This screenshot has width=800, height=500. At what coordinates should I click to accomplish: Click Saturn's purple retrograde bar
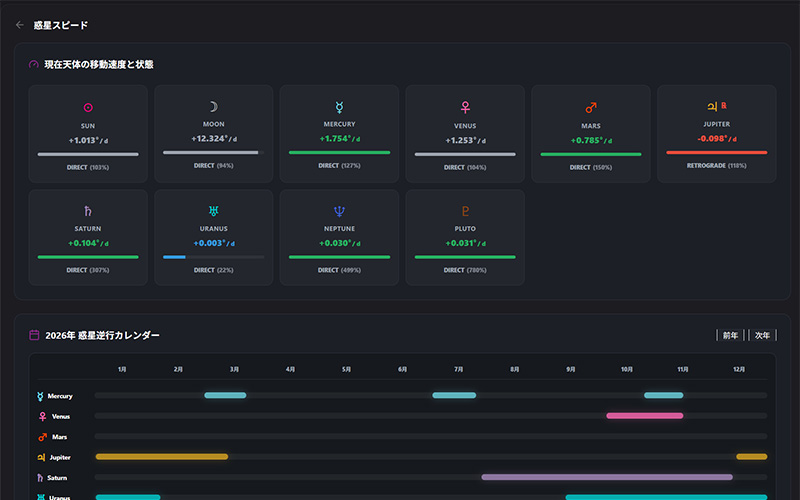(x=606, y=477)
